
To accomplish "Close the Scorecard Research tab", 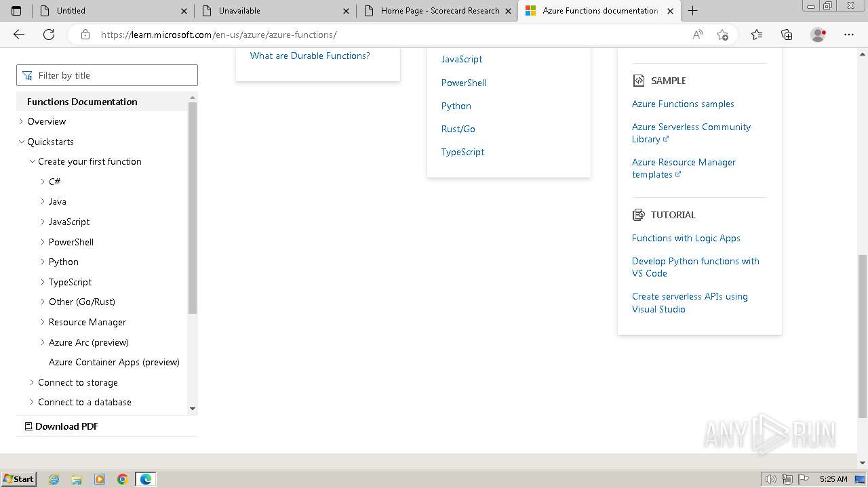I will point(509,11).
